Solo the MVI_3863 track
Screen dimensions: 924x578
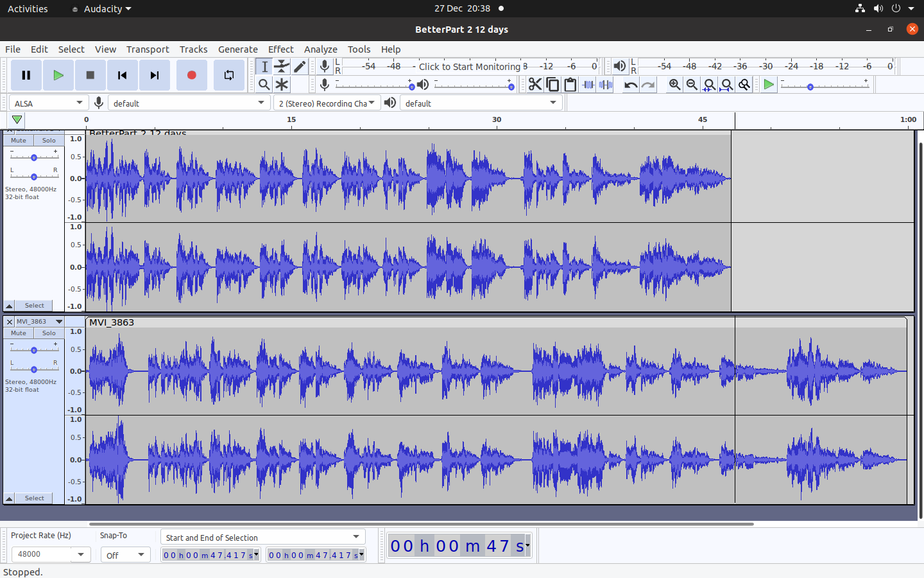pyautogui.click(x=49, y=333)
